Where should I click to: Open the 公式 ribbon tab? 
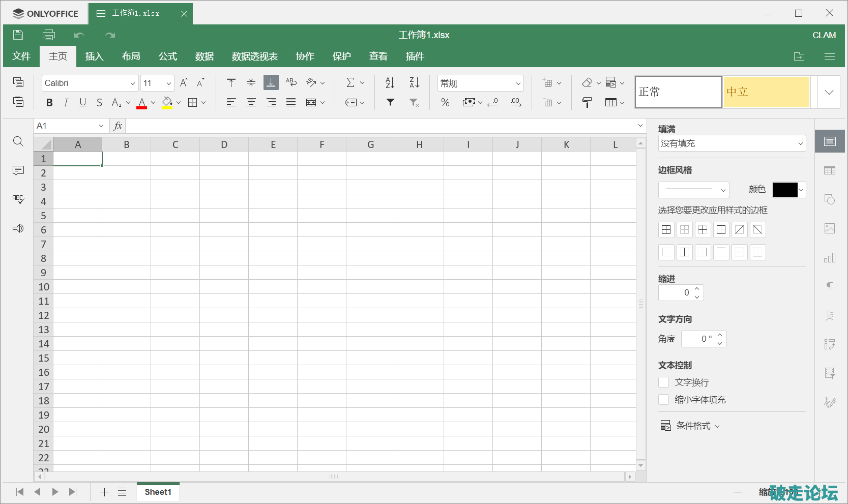pos(167,56)
